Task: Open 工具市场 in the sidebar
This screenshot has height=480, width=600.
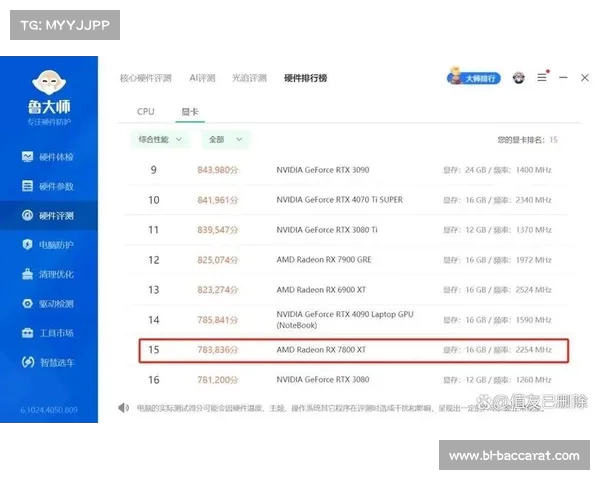Action: [x=48, y=333]
